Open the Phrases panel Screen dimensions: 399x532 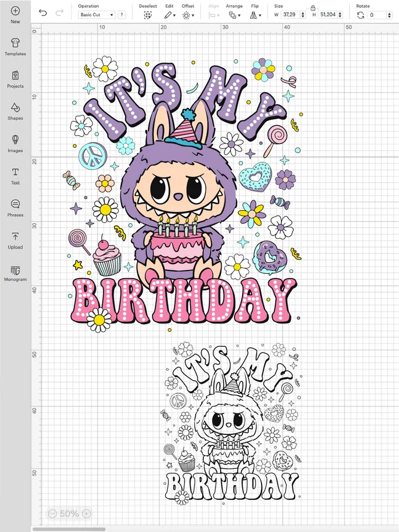coord(15,207)
